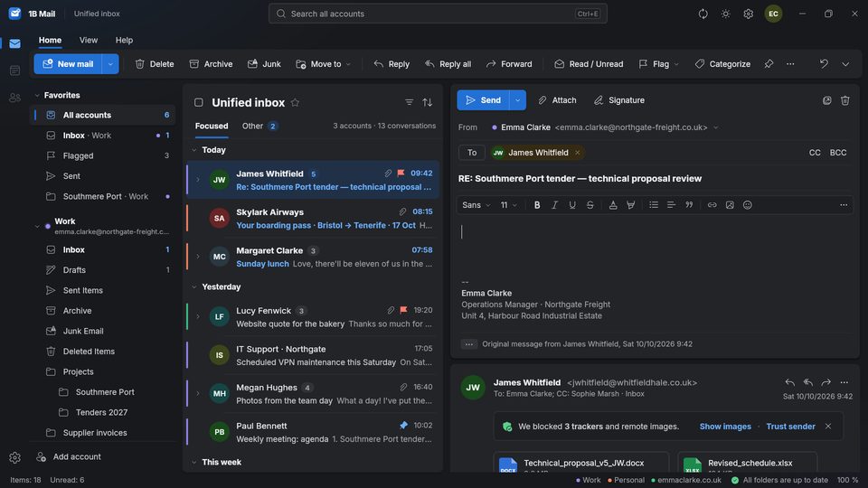This screenshot has width=868, height=488.
Task: Open the New mail dropdown arrow
Action: 110,64
